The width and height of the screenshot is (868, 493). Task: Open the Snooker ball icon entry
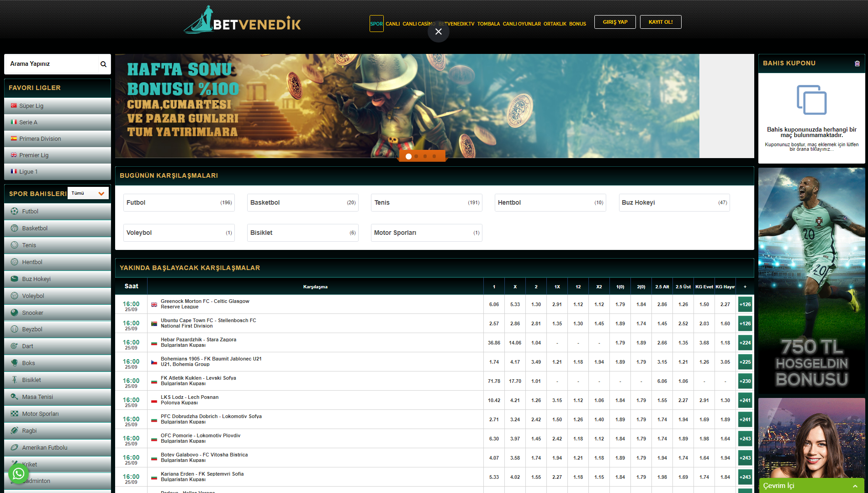[x=15, y=313]
